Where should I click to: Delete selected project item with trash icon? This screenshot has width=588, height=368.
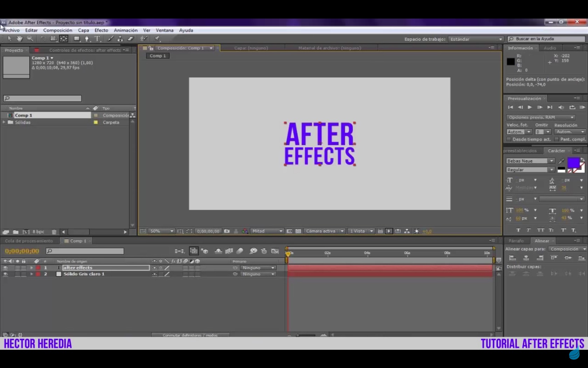coord(54,232)
